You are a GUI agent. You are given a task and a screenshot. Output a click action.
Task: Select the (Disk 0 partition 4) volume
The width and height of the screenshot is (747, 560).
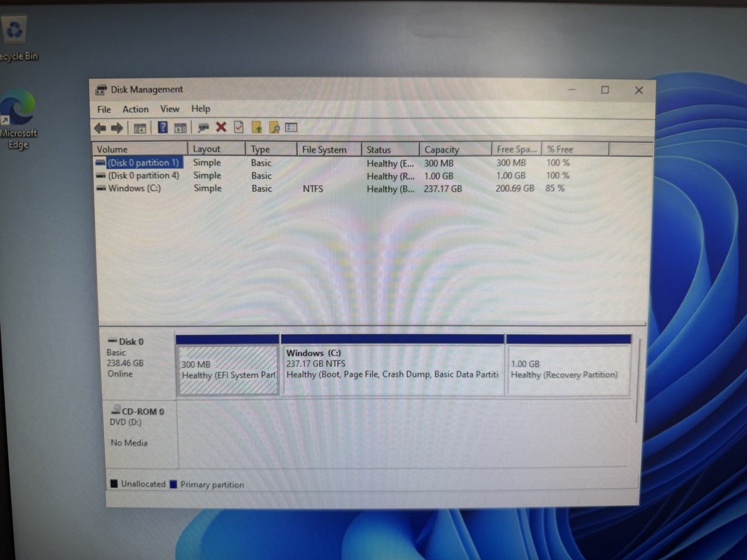click(x=143, y=175)
